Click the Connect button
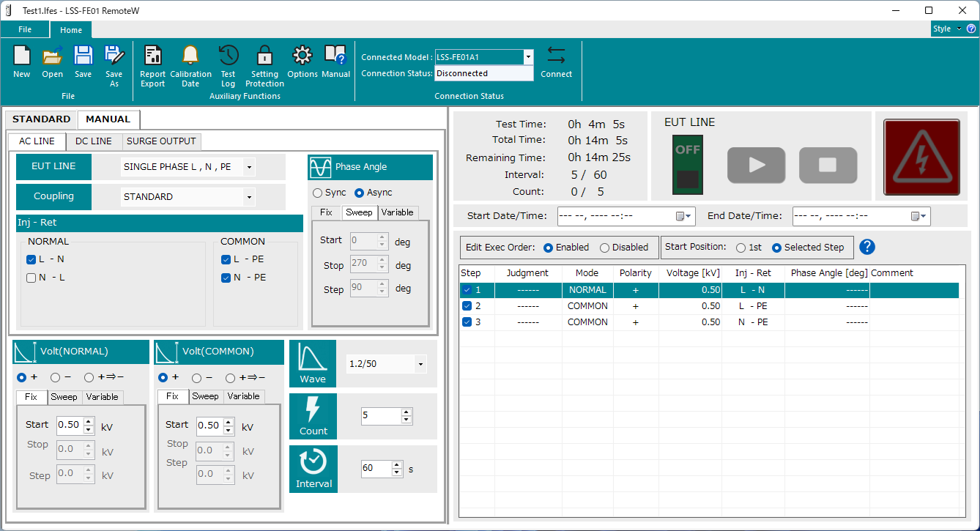 pos(556,64)
